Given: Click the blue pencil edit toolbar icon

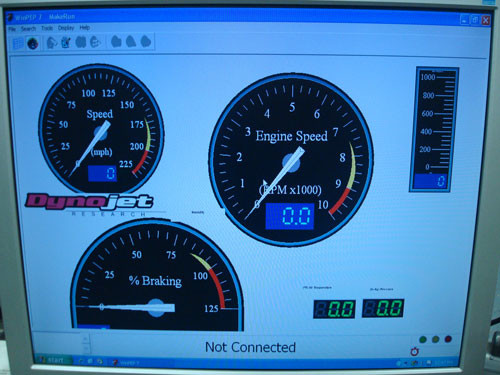Looking at the screenshot, I should [66, 42].
